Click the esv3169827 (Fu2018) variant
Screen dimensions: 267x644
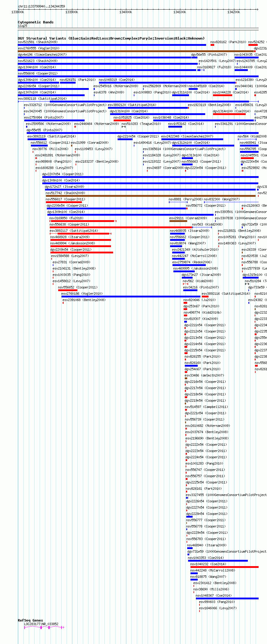pos(201,70)
